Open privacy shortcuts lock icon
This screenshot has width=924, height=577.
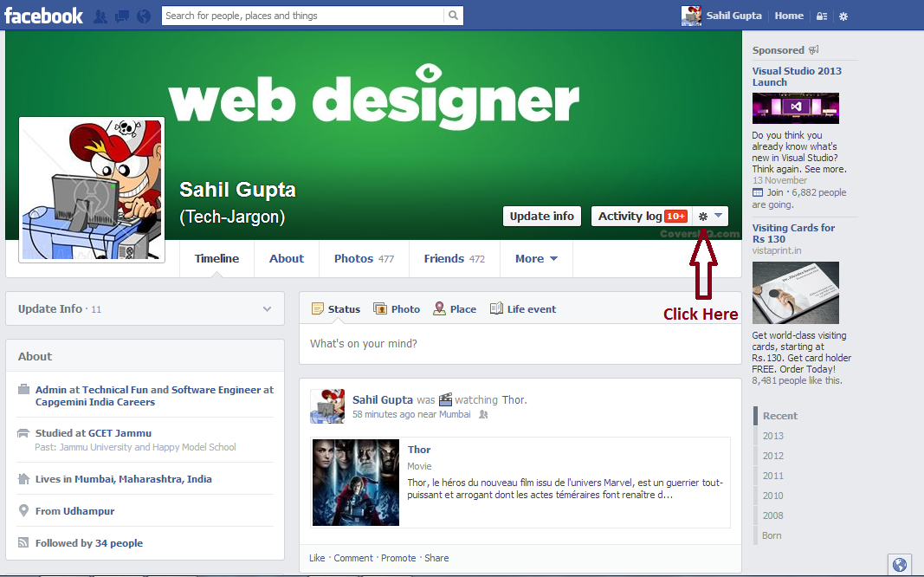[822, 16]
